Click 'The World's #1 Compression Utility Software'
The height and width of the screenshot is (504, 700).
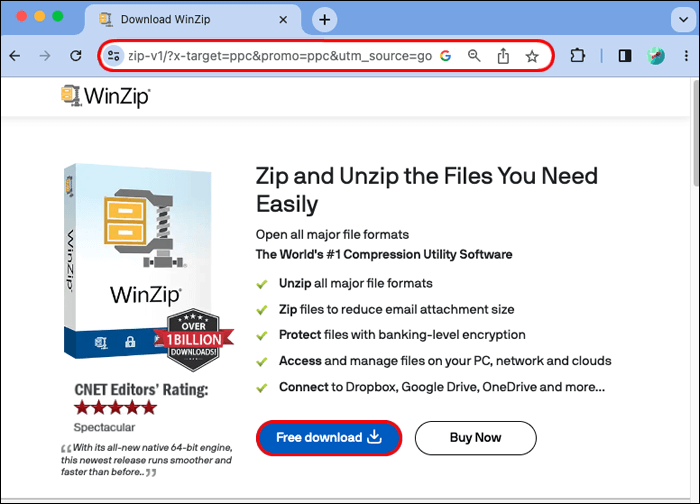pos(384,254)
